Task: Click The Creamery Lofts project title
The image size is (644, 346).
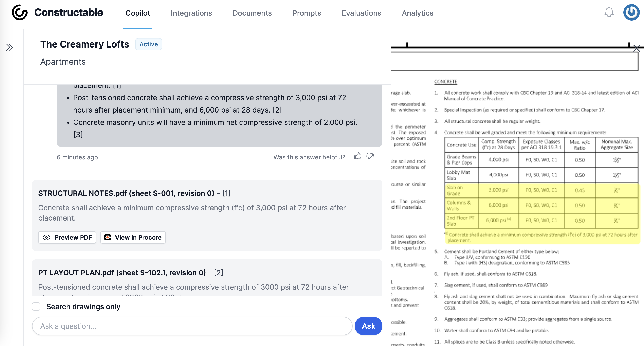Action: pyautogui.click(x=85, y=44)
